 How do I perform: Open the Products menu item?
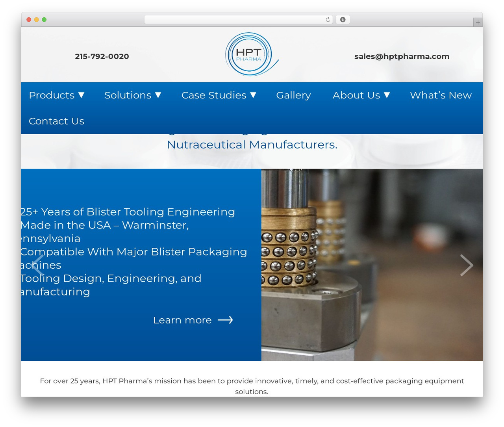[52, 95]
